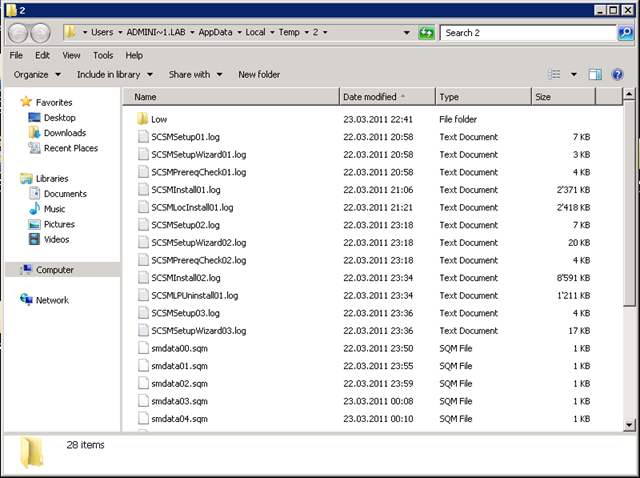The image size is (640, 478).
Task: Click the green Refresh button
Action: click(427, 33)
